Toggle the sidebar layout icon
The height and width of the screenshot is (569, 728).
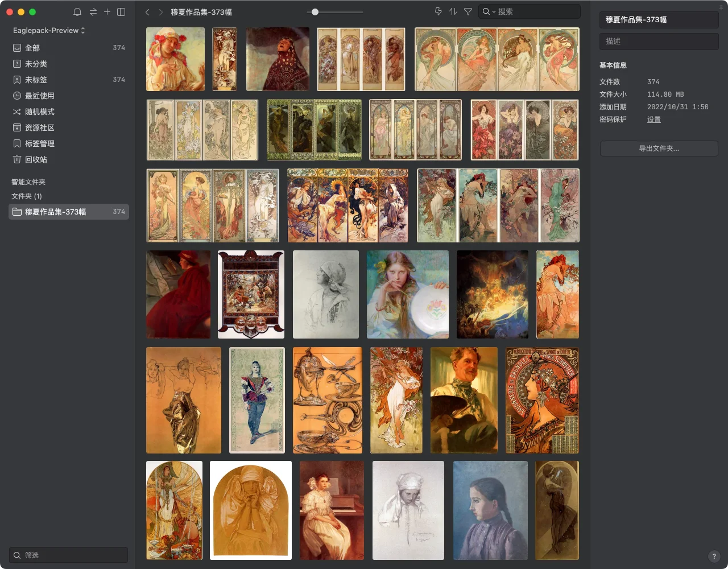pos(121,12)
